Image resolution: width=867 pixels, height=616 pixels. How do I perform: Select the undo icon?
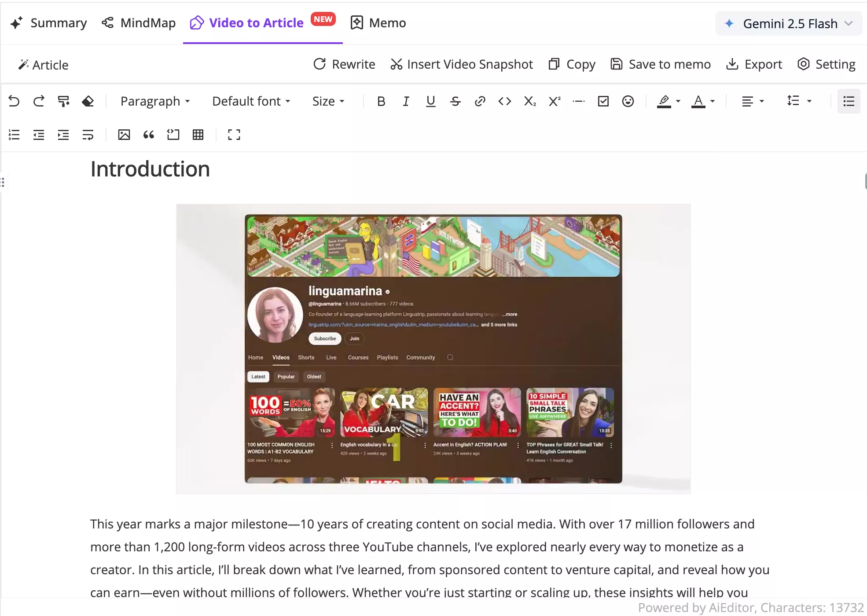[x=14, y=101]
